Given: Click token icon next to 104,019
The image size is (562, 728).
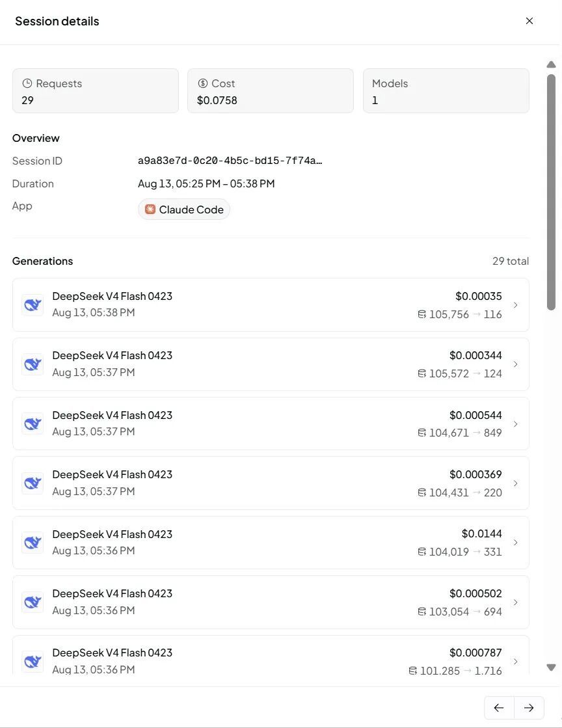Looking at the screenshot, I should tap(422, 552).
